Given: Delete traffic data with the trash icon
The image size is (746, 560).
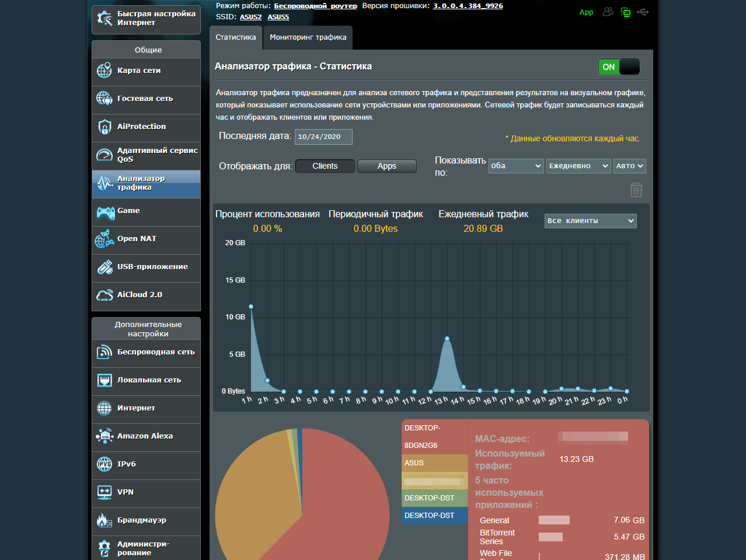Looking at the screenshot, I should tap(636, 190).
